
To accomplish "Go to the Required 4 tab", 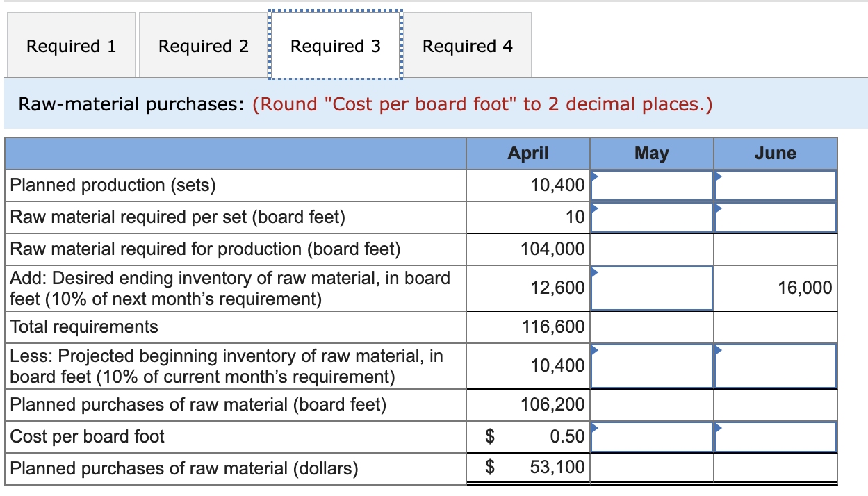I will tap(468, 46).
